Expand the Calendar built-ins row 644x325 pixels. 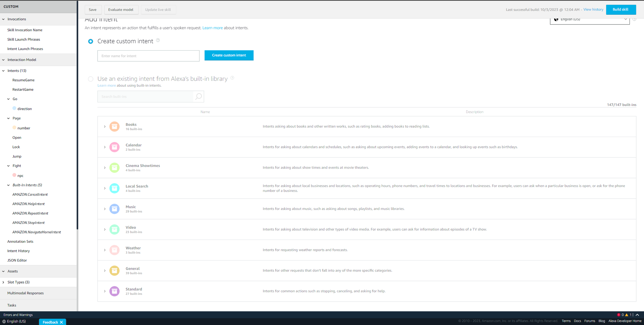coord(105,147)
